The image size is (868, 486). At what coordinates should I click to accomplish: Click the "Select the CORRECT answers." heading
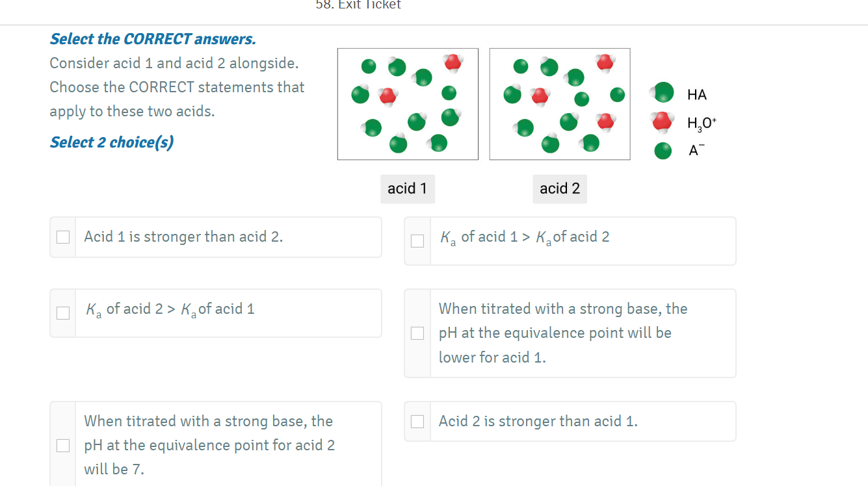(153, 39)
